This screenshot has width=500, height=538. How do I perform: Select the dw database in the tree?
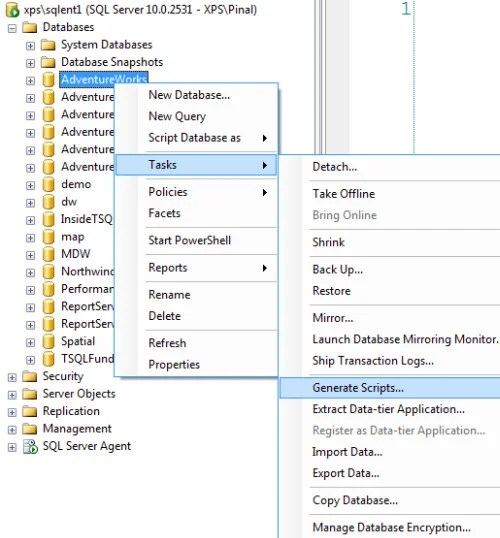coord(69,202)
